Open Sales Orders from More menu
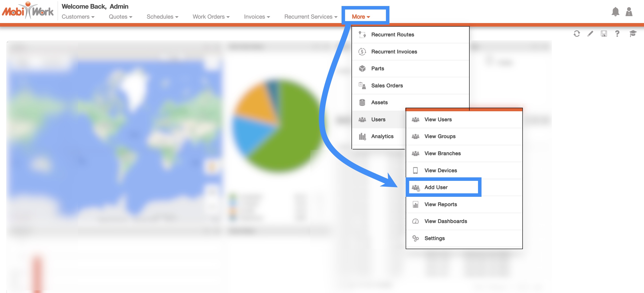644x293 pixels. pyautogui.click(x=387, y=86)
